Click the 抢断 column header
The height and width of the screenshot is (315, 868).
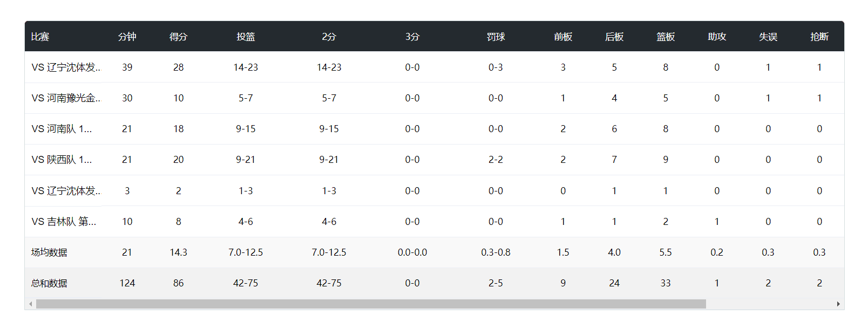819,37
